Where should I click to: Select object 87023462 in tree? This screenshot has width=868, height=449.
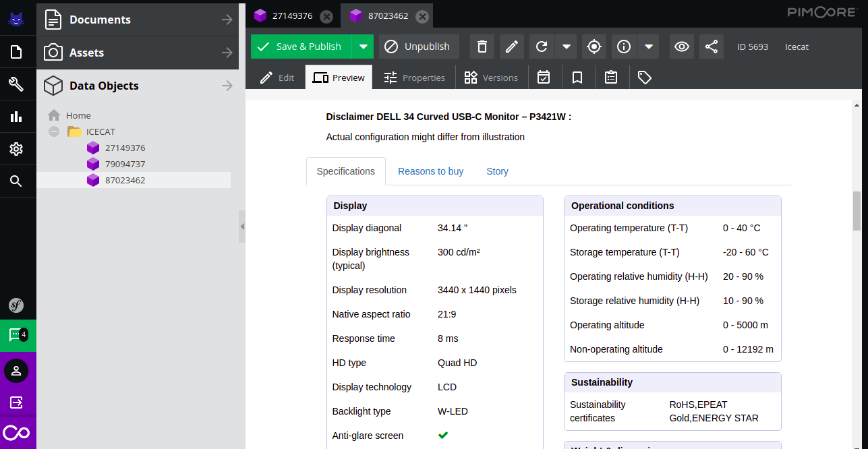click(x=125, y=180)
